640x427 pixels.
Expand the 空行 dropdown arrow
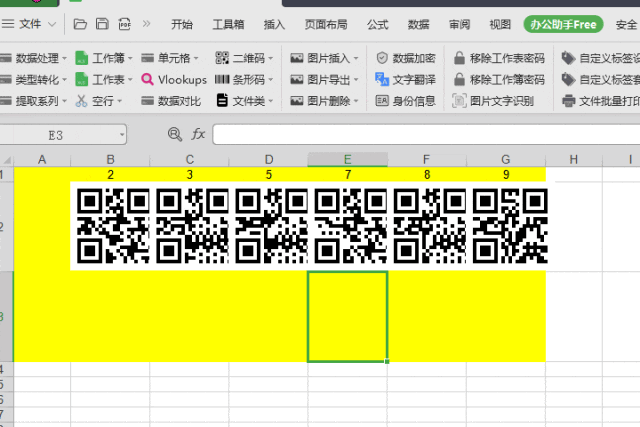pyautogui.click(x=120, y=101)
